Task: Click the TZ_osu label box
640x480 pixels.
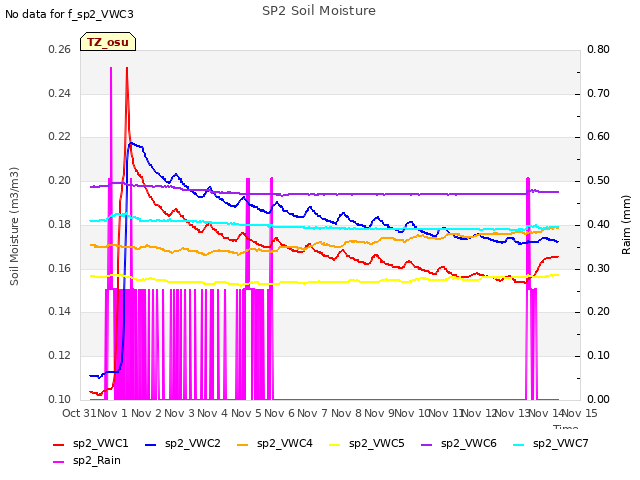Action: click(108, 42)
